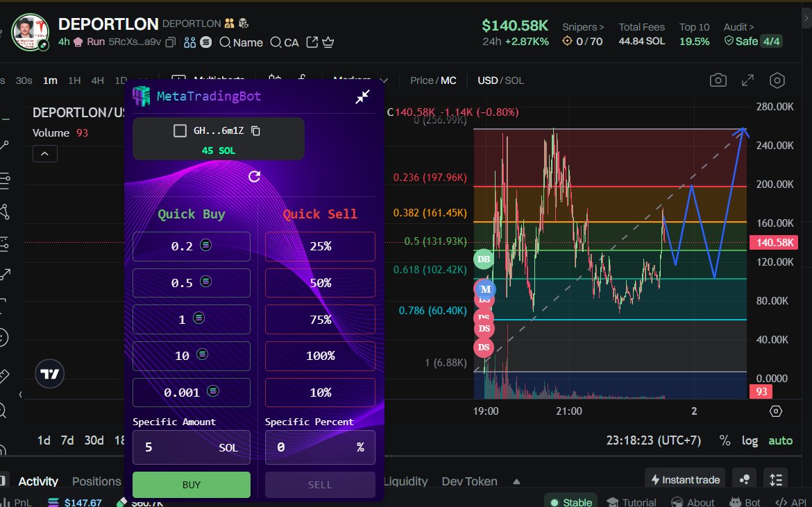Open the chart screenshot camera

[718, 80]
